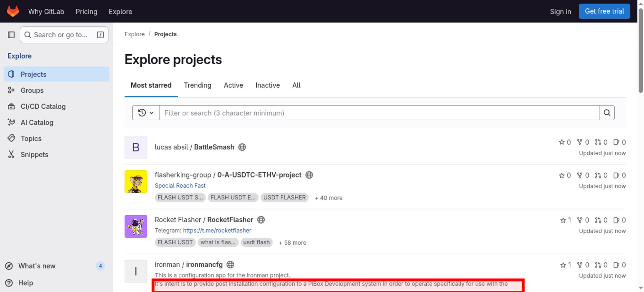Click the magnifier in the sidebar search box
This screenshot has width=644, height=292.
(28, 35)
